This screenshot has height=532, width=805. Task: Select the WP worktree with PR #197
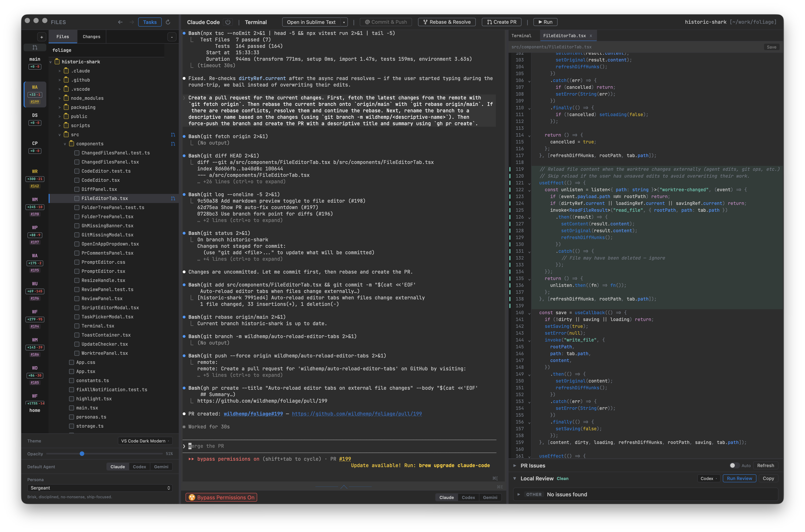[35, 235]
